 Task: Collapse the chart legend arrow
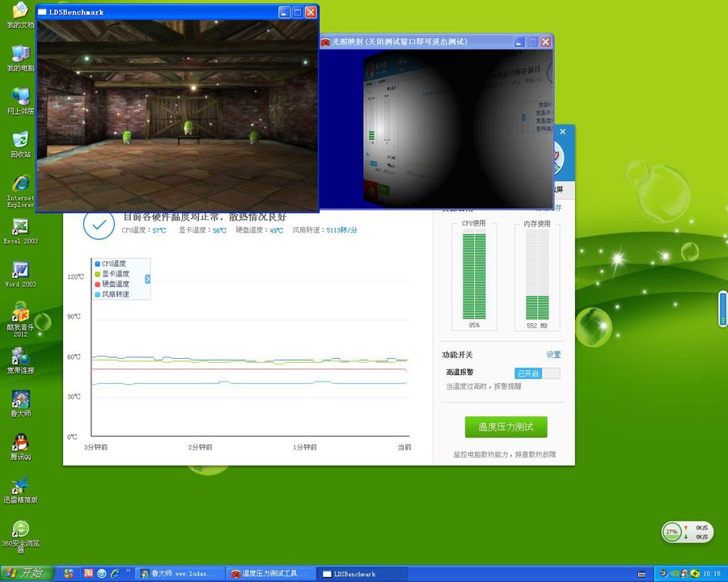coord(147,279)
